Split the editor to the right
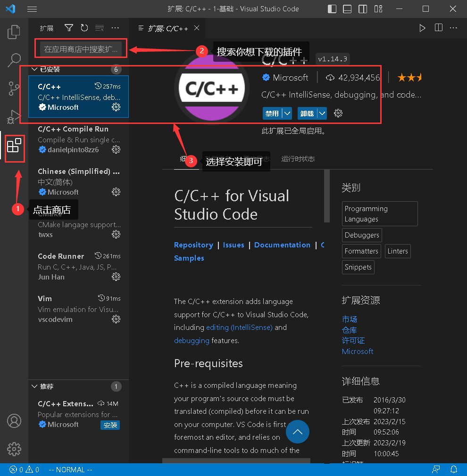This screenshot has height=476, width=467. click(438, 28)
